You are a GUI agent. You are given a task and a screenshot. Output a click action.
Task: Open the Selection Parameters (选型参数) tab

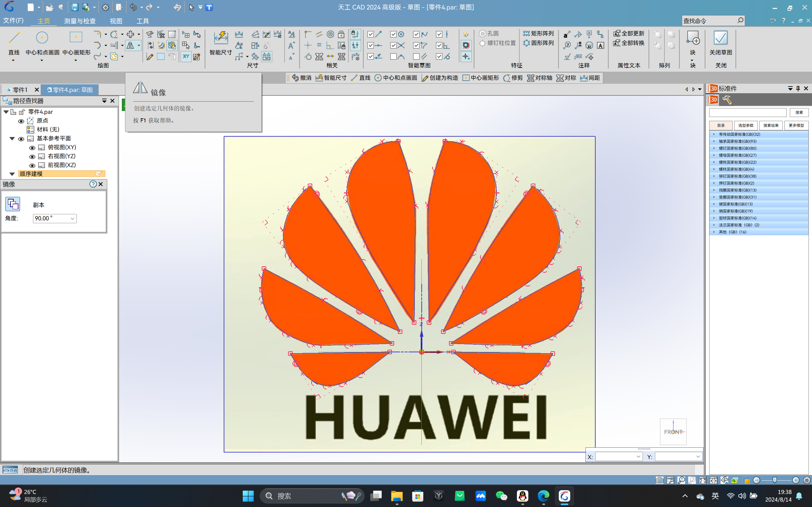746,126
